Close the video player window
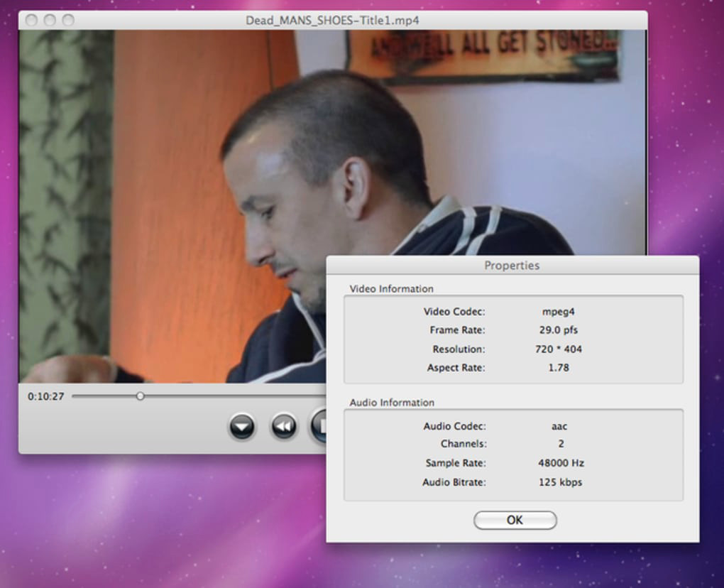724x588 pixels. tap(31, 21)
